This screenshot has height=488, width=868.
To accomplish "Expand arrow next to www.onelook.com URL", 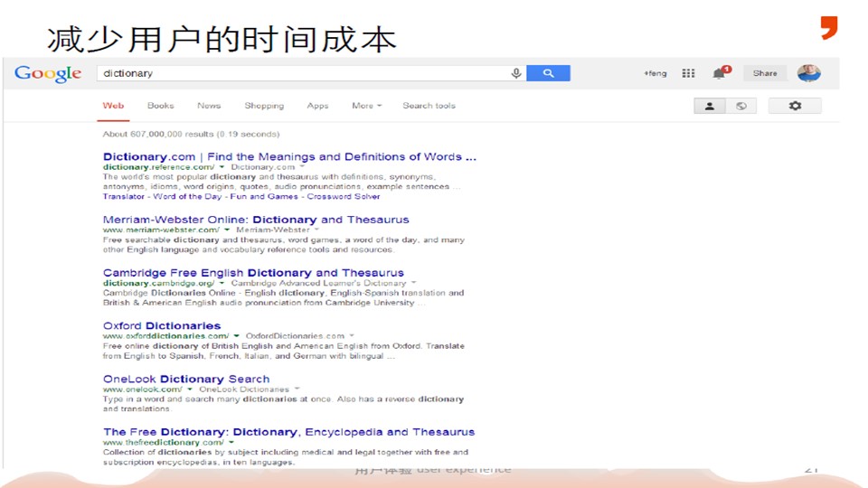I will (190, 389).
